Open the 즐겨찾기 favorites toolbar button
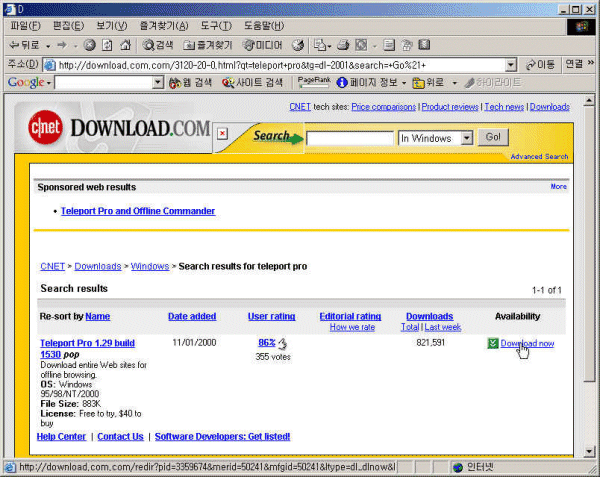Image resolution: width=600 pixels, height=477 pixels. click(207, 45)
